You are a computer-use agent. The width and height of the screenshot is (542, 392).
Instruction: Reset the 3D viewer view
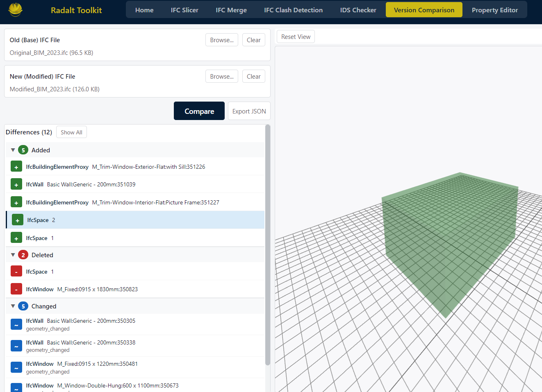point(296,37)
